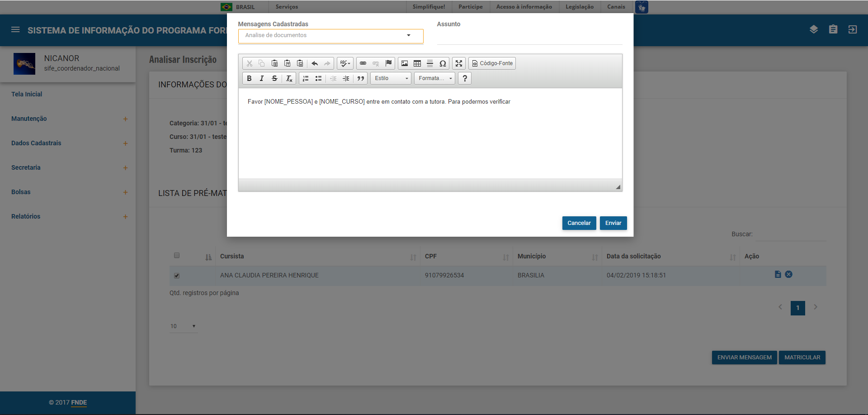The width and height of the screenshot is (868, 415).
Task: Apply bold formatting
Action: tap(249, 78)
